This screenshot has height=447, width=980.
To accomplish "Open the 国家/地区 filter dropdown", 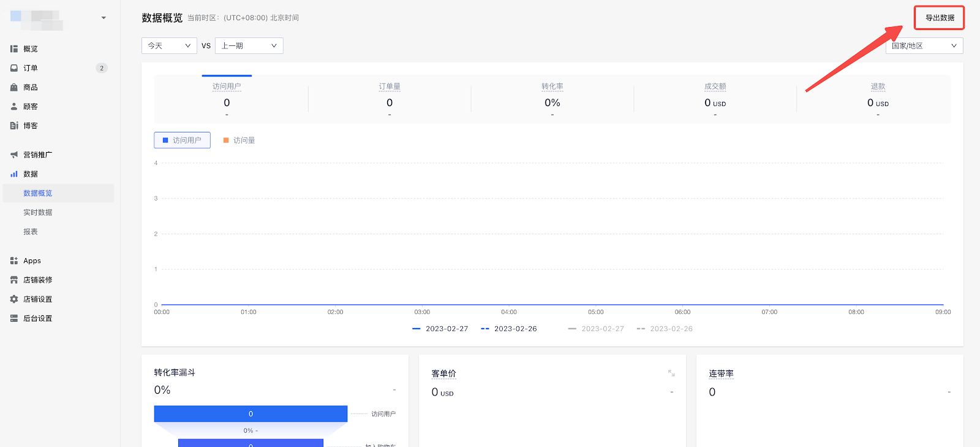I will 924,45.
